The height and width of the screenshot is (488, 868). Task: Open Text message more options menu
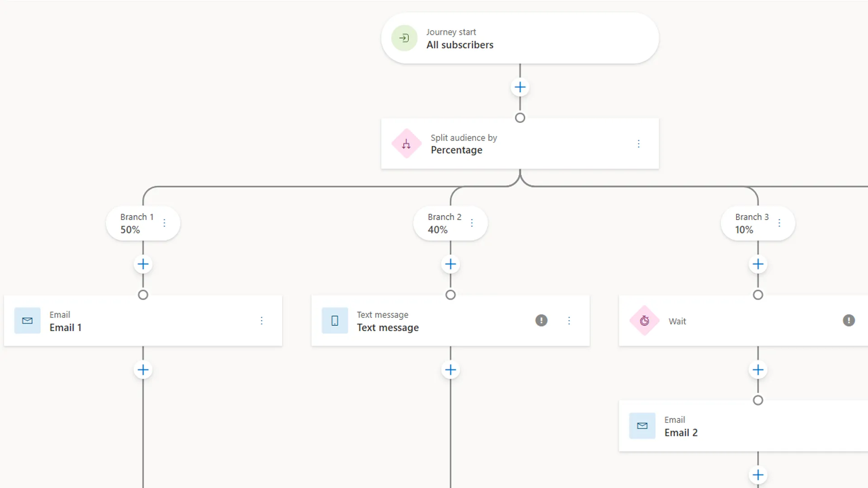(x=569, y=321)
